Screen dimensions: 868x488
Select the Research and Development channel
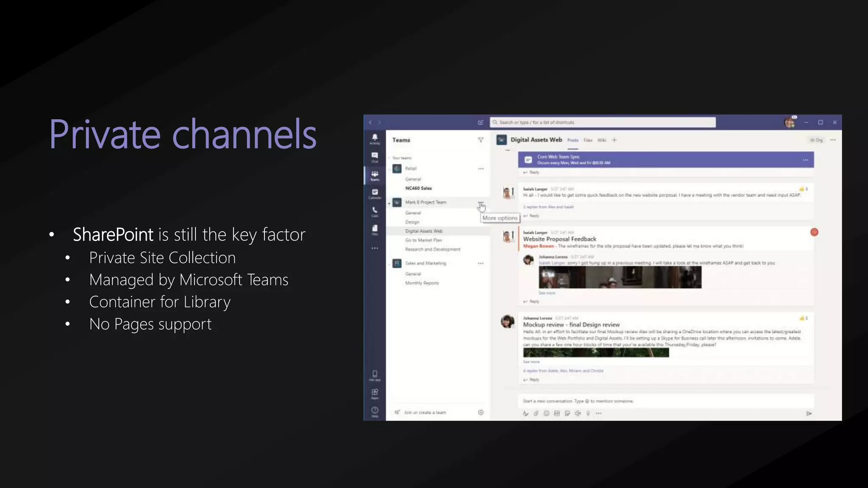[x=433, y=250]
